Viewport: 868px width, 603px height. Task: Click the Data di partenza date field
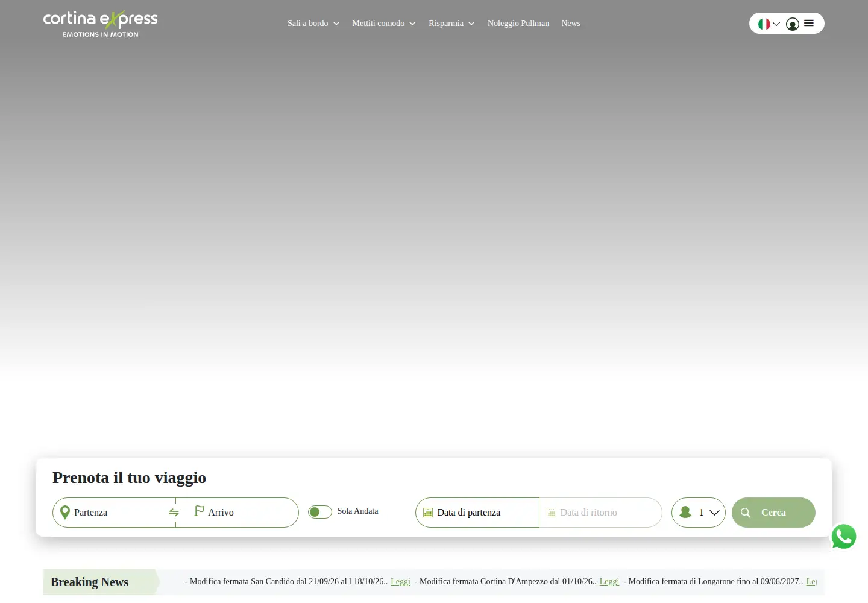click(x=477, y=513)
